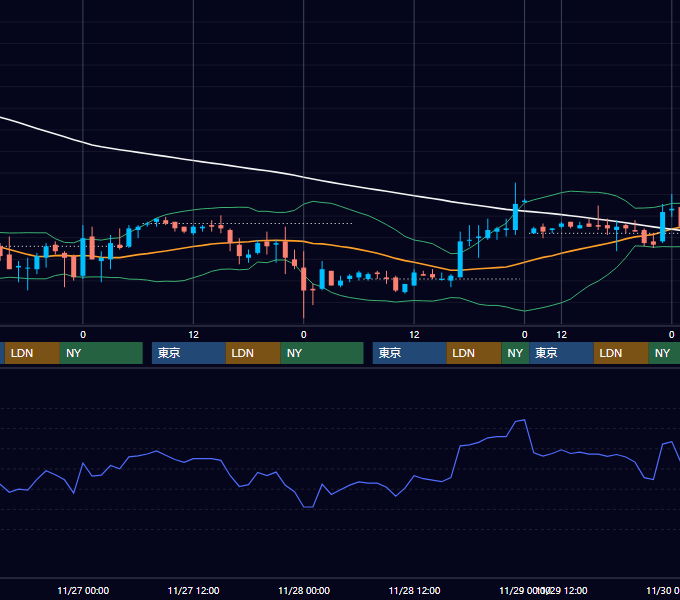680x600 pixels.
Task: Click the narrow NY block ending at 11/29 00:00
Action: click(515, 353)
